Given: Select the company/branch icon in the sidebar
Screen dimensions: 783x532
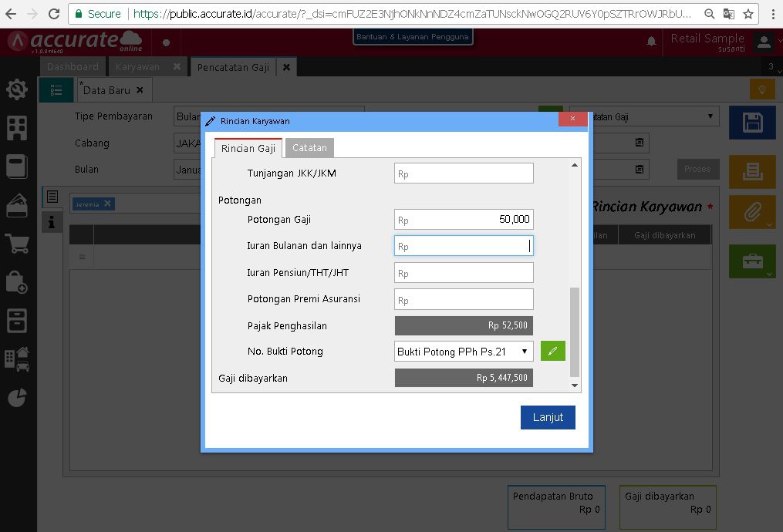Looking at the screenshot, I should tap(15, 128).
